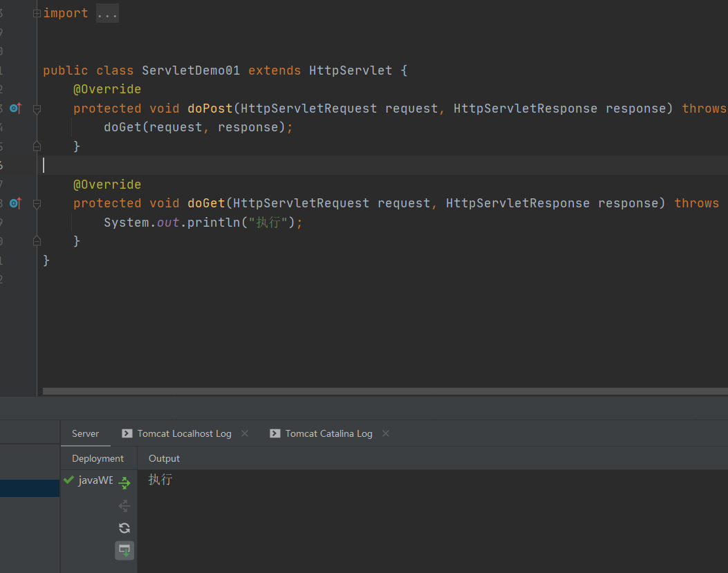Click the throws keyword on the doPost line
The width and height of the screenshot is (728, 573).
point(704,109)
